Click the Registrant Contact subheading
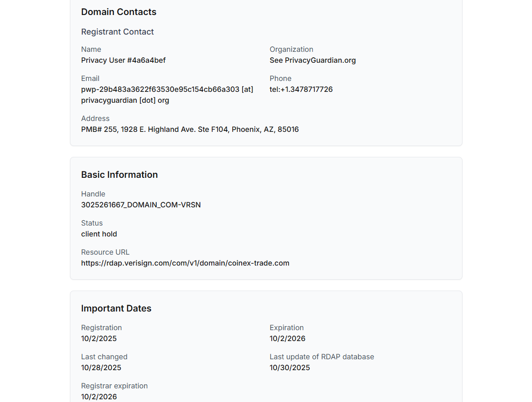The width and height of the screenshot is (532, 402). pos(117,32)
